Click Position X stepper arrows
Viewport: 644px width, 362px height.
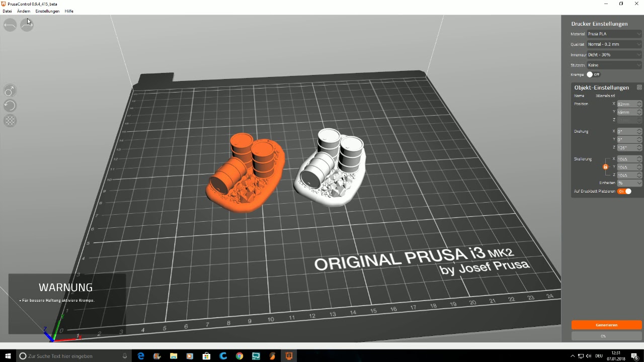639,104
